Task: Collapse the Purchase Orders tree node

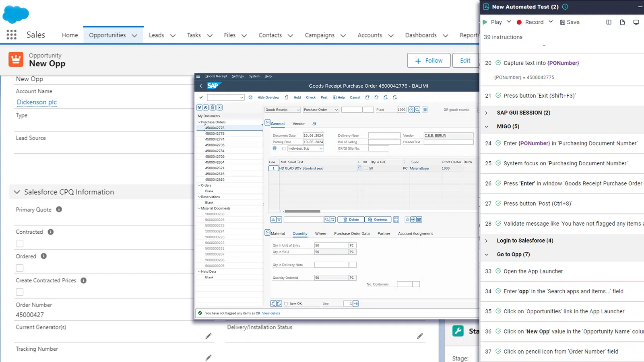Action: pyautogui.click(x=199, y=122)
